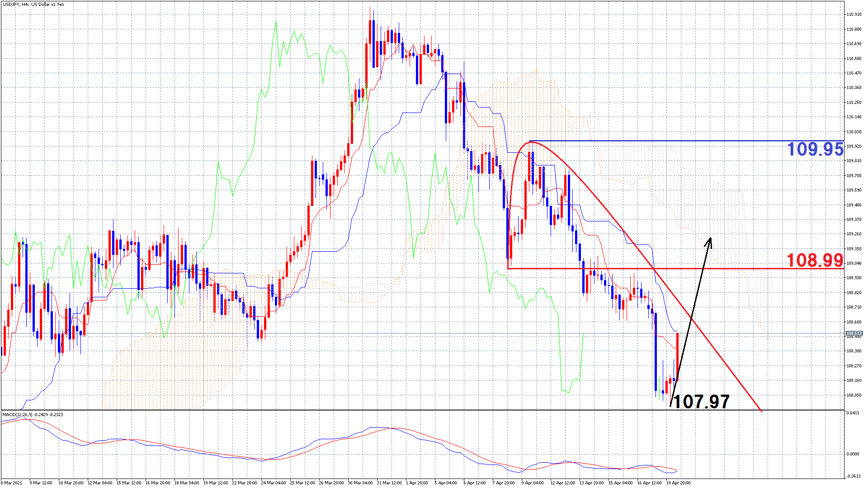Select the red 108.99 price label
The image size is (868, 488).
815,260
